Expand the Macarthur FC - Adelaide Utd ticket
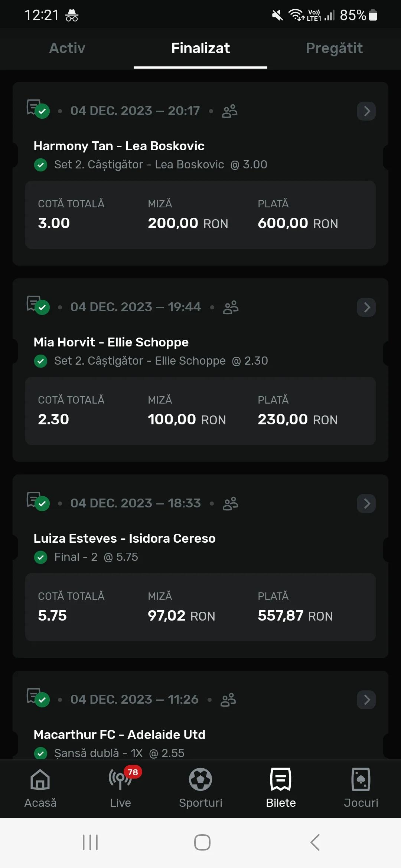 tap(366, 700)
